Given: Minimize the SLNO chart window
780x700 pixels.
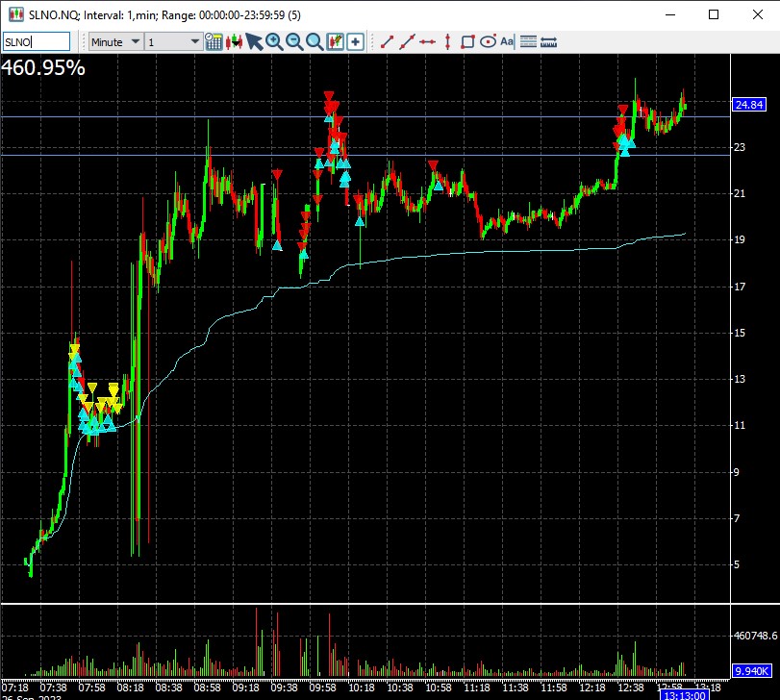Looking at the screenshot, I should pyautogui.click(x=670, y=14).
